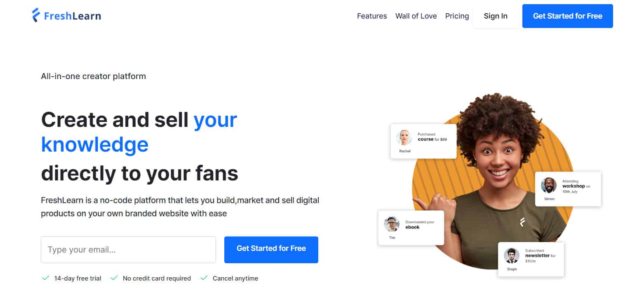Click the Sign In button
Screen dimensions: 644x297
496,16
